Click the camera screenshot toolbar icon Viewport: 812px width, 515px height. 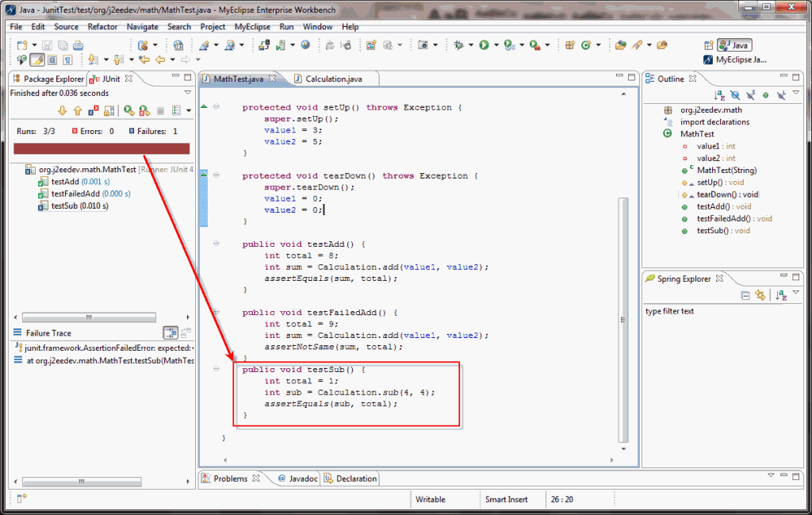pos(423,45)
